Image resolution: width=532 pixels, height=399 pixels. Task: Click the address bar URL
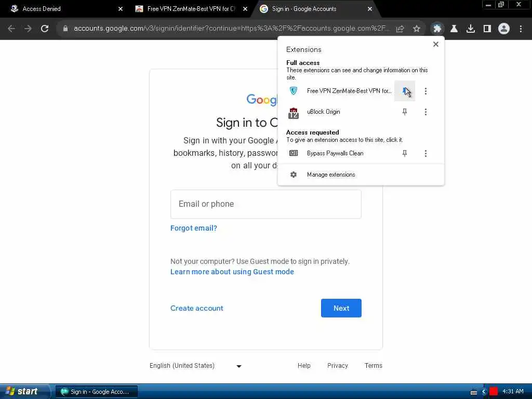coord(231,29)
